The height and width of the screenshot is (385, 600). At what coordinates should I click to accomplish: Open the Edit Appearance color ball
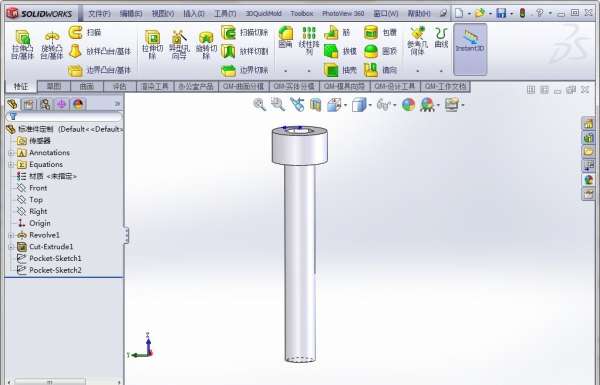pyautogui.click(x=408, y=104)
